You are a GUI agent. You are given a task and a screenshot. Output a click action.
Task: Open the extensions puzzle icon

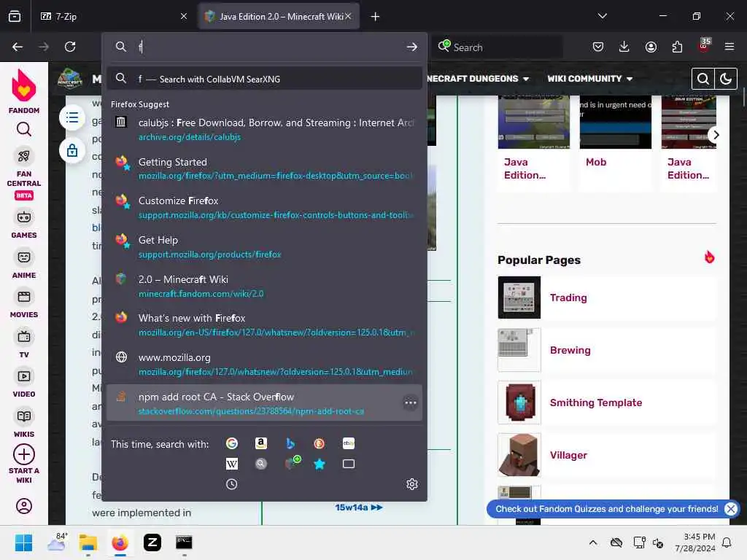point(677,47)
